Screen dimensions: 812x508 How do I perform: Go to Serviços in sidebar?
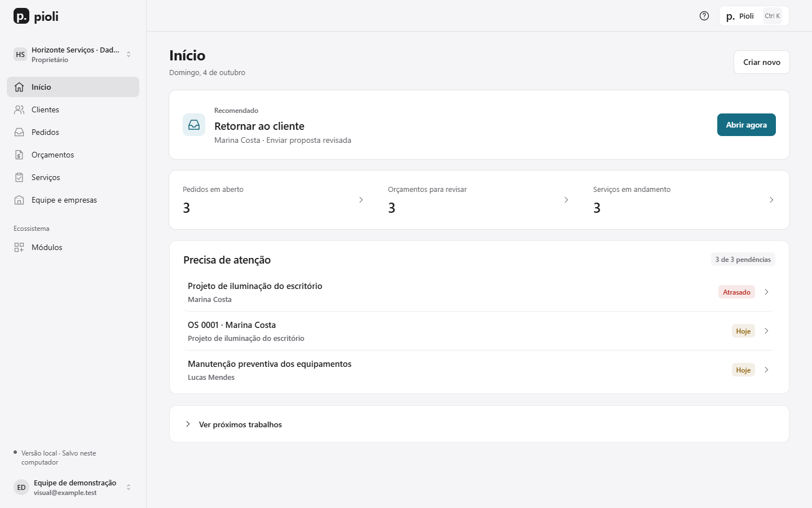73,177
